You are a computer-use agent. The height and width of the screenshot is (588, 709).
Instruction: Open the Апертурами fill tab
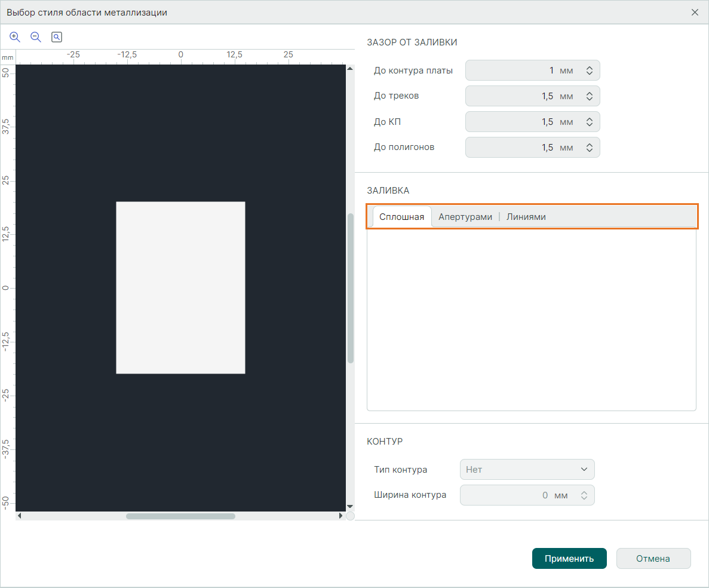click(465, 217)
